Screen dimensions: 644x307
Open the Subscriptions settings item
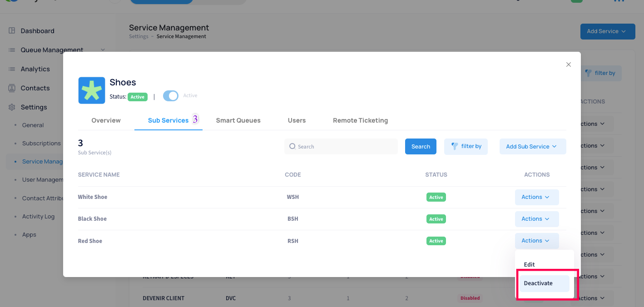click(41, 144)
